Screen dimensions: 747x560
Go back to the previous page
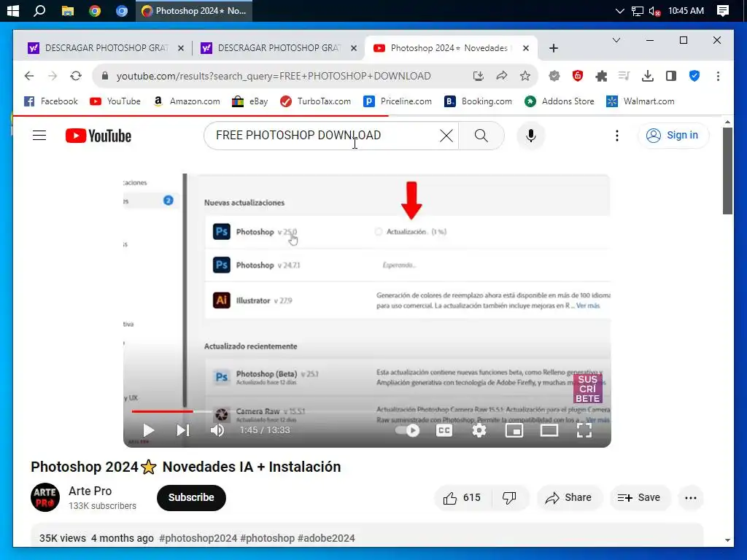(29, 76)
